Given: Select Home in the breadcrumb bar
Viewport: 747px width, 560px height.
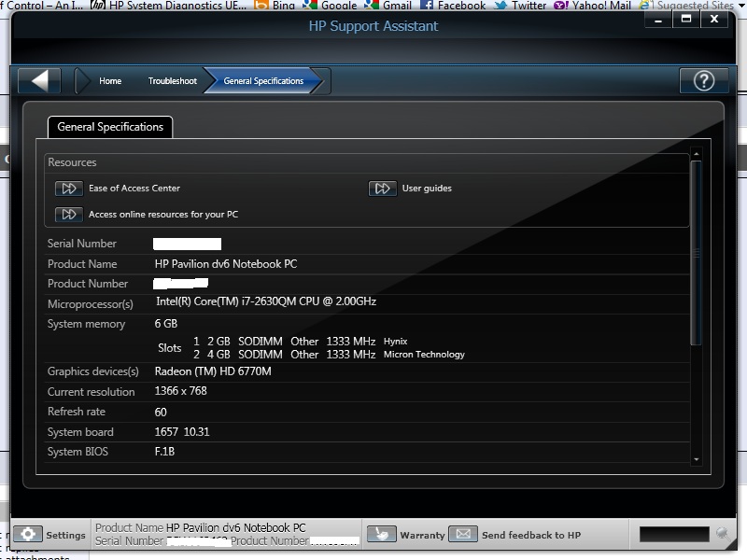Looking at the screenshot, I should tap(110, 81).
